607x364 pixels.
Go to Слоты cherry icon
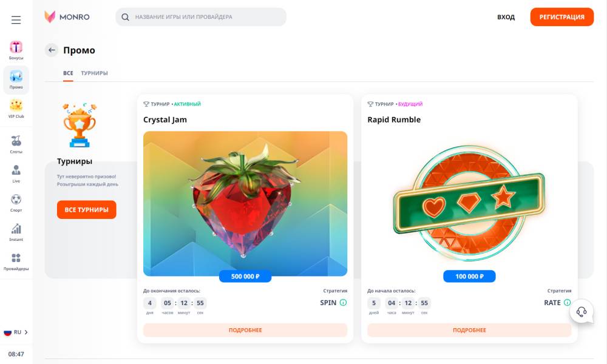coord(16,141)
